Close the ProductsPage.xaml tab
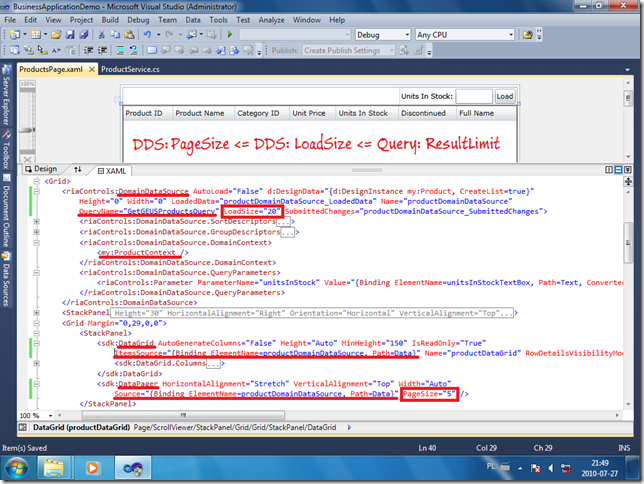Viewport: 644px width, 484px height. tap(92, 69)
